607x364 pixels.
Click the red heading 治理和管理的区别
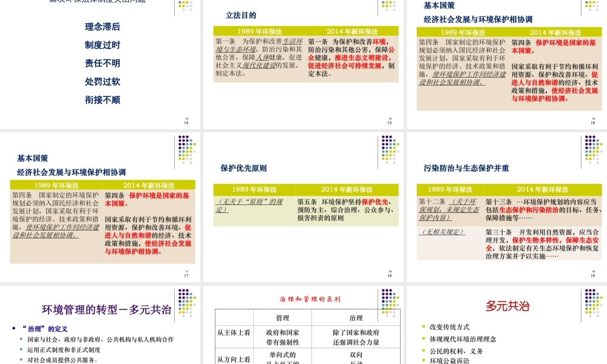(x=310, y=299)
